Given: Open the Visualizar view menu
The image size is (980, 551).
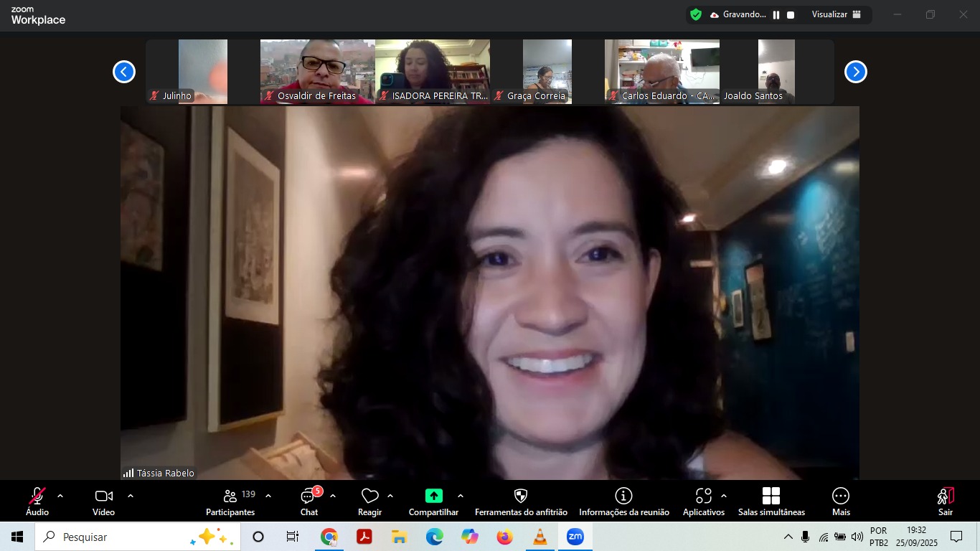Looking at the screenshot, I should [x=836, y=15].
